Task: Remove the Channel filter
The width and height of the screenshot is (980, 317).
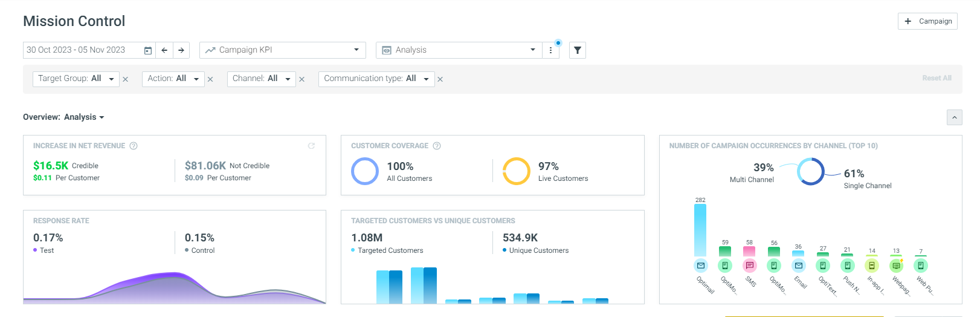Action: pos(301,79)
